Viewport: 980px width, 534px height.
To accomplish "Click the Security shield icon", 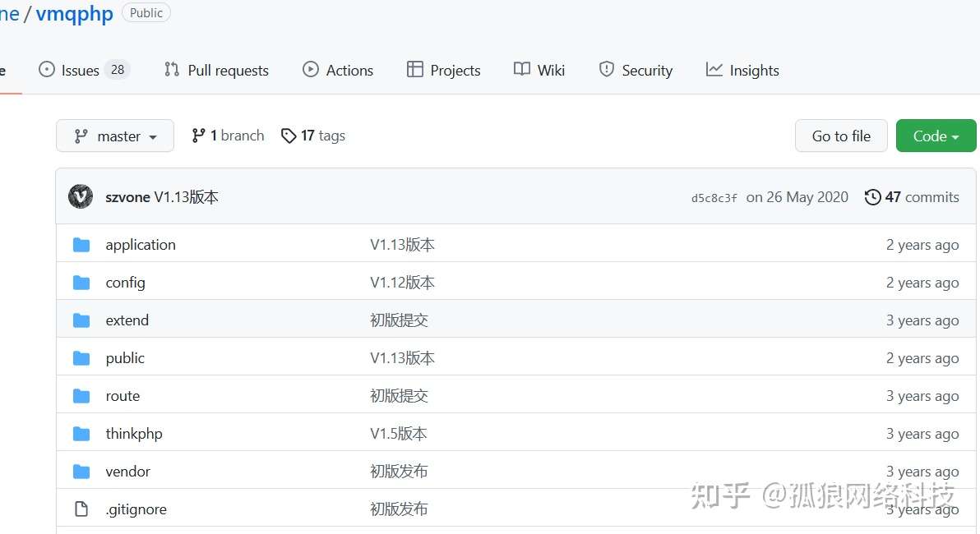I will click(606, 69).
